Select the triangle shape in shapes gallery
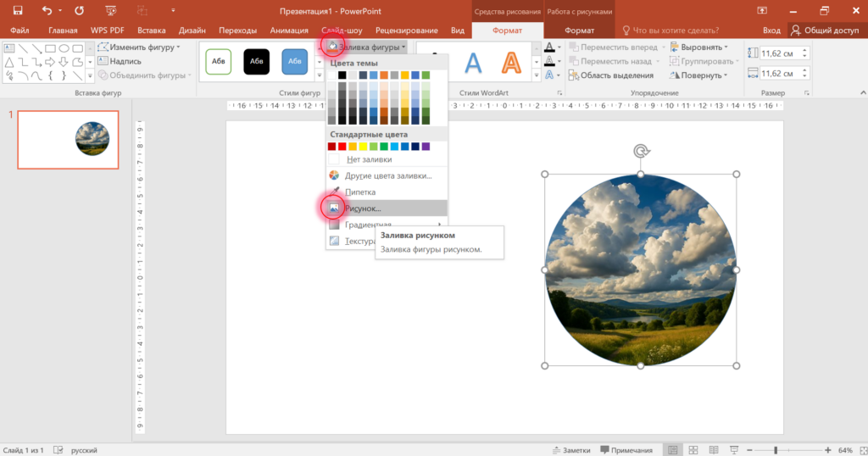 8,62
